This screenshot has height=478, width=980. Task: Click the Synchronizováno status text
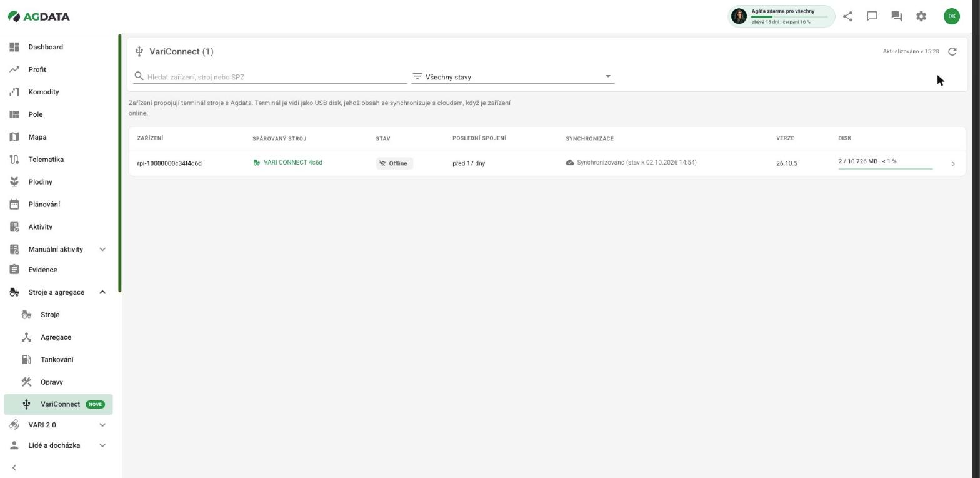click(x=631, y=163)
